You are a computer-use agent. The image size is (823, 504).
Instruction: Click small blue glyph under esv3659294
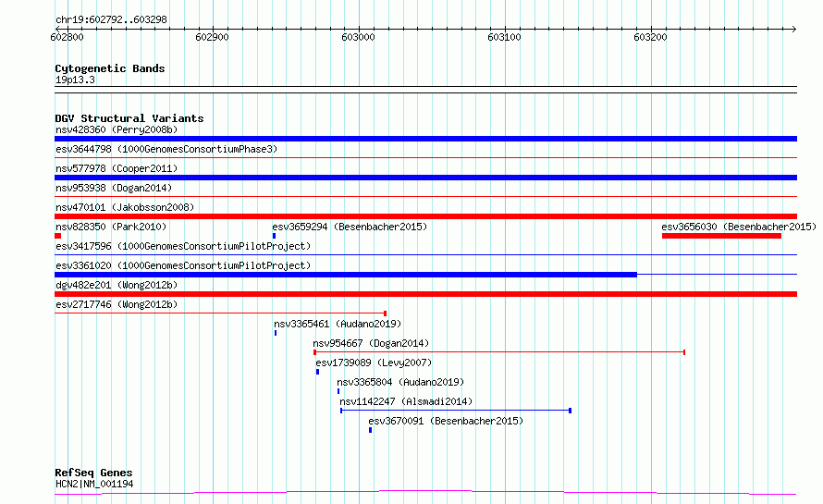[274, 236]
